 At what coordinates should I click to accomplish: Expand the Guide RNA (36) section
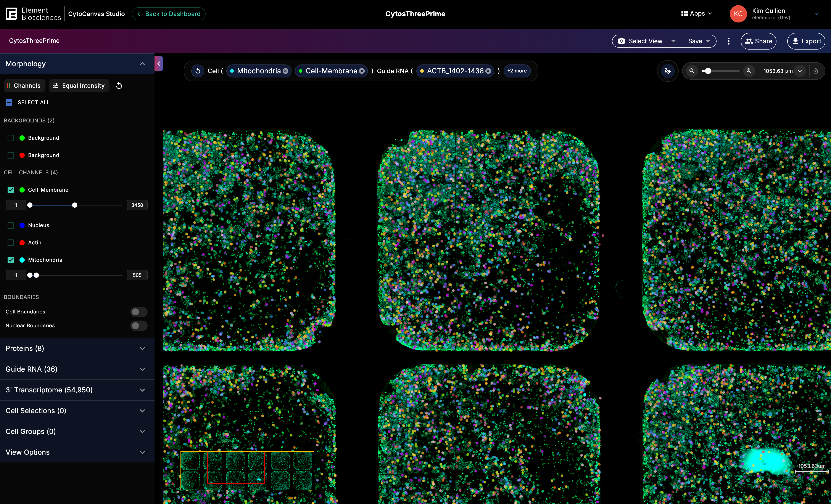(x=77, y=369)
